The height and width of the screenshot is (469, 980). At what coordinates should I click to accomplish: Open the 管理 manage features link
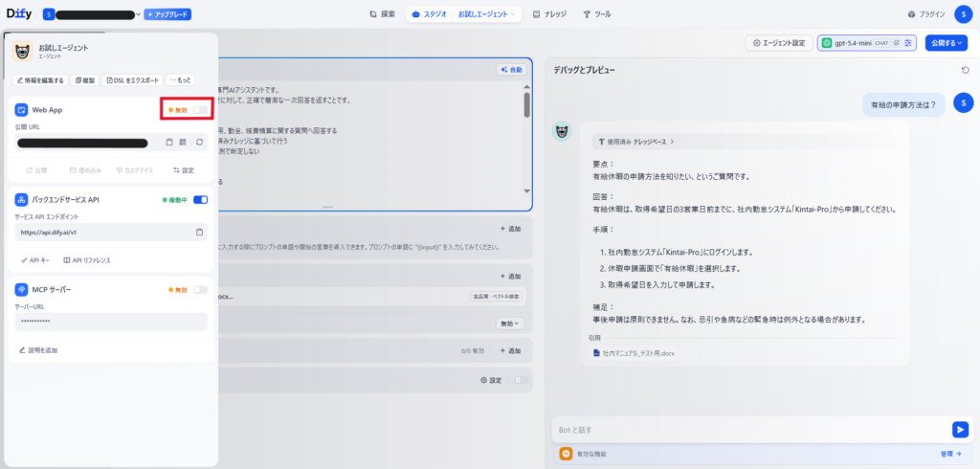(950, 454)
